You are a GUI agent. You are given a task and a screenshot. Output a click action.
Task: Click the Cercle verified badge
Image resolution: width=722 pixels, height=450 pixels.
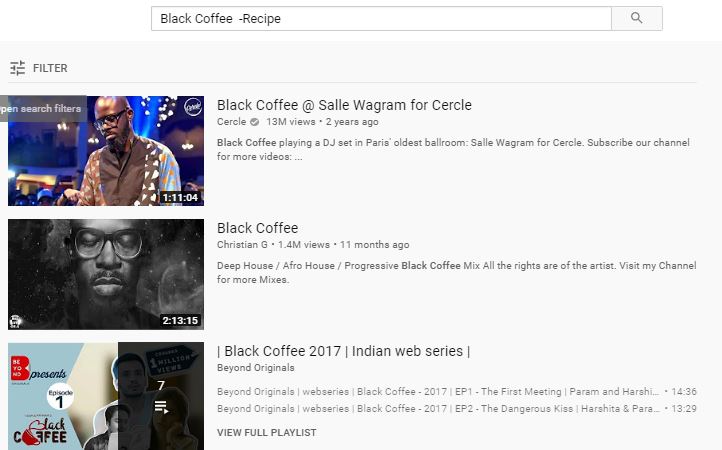254,122
